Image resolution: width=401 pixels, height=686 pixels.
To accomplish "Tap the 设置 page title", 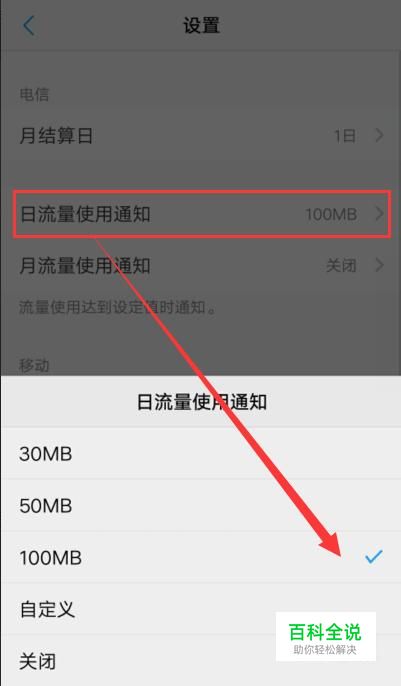I will pos(201,26).
